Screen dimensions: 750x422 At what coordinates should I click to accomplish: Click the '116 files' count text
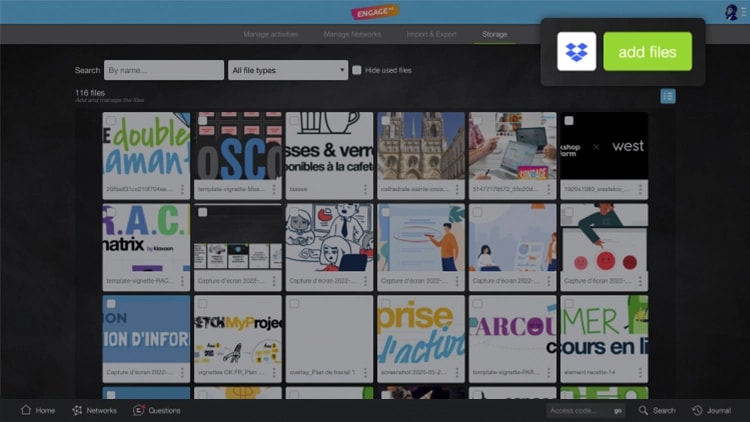(x=90, y=93)
